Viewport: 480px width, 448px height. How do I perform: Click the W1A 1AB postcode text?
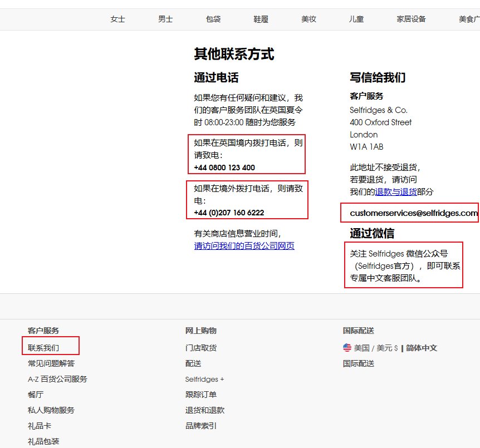coord(366,147)
